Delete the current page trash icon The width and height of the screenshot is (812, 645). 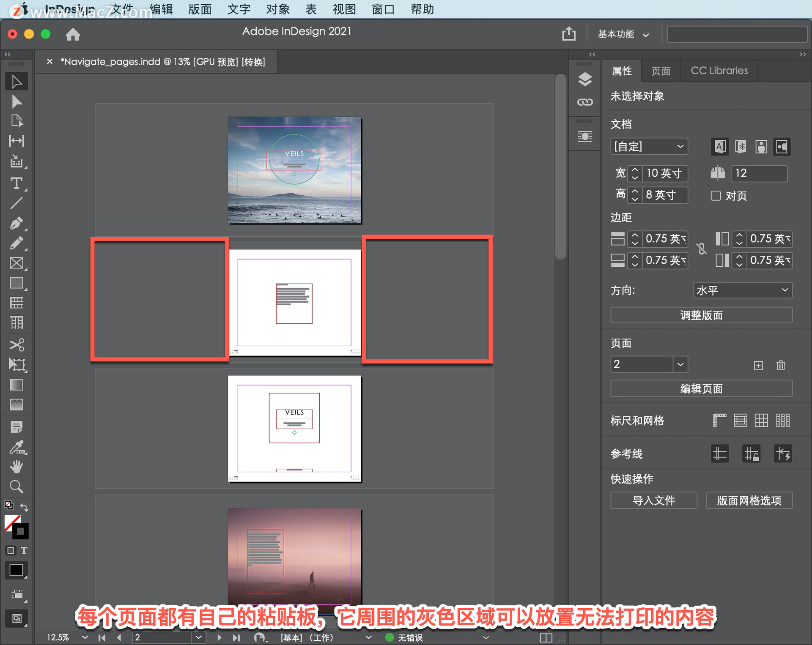pyautogui.click(x=781, y=365)
